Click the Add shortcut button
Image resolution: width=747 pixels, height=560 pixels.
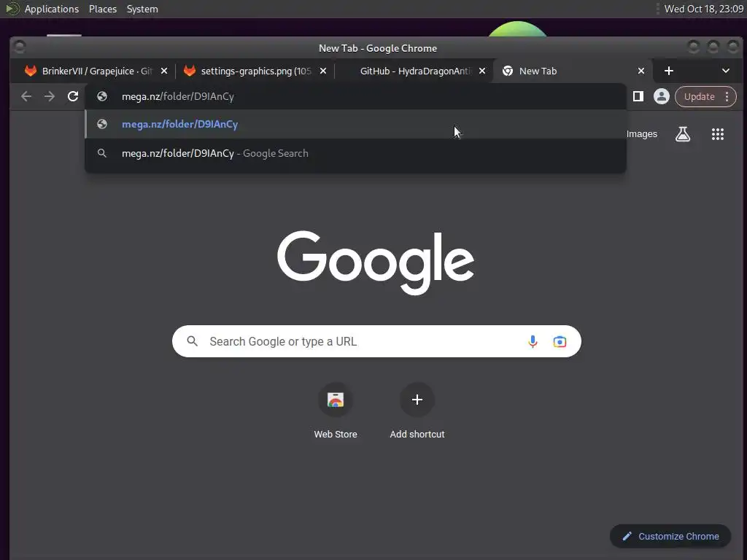pyautogui.click(x=417, y=411)
